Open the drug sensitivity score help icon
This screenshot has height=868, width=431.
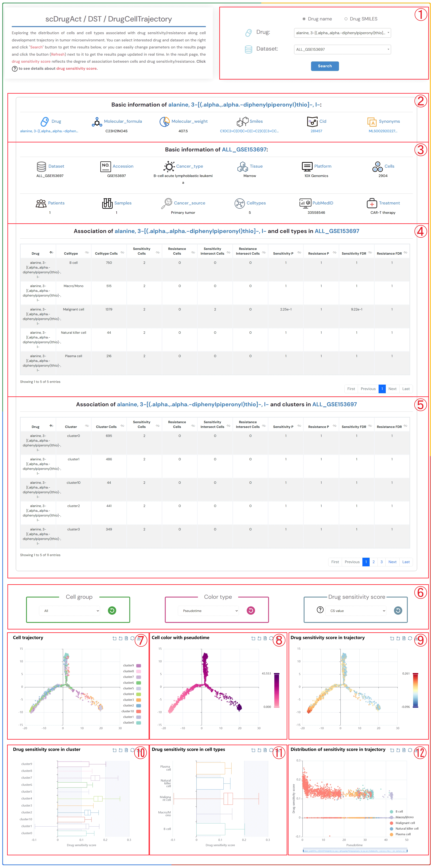pyautogui.click(x=320, y=609)
